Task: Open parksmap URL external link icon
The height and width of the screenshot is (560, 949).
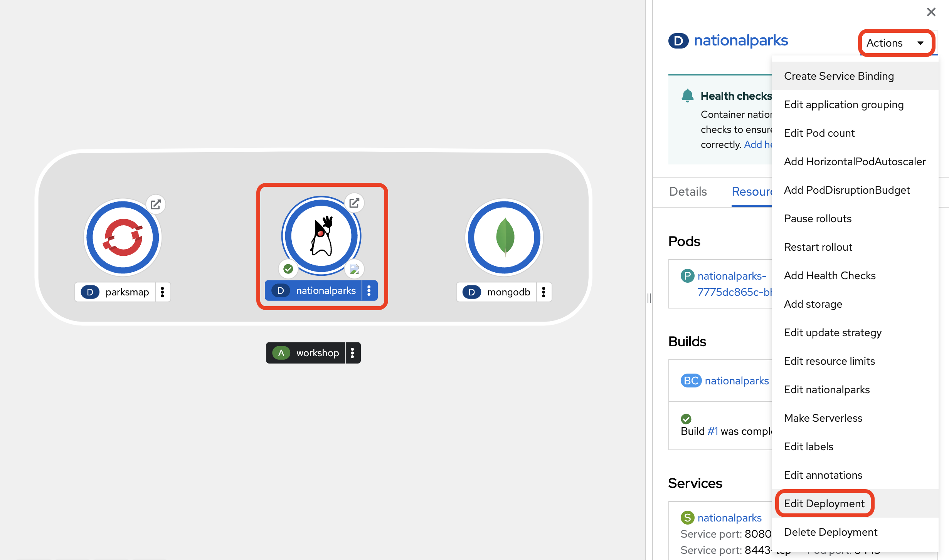Action: 156,204
